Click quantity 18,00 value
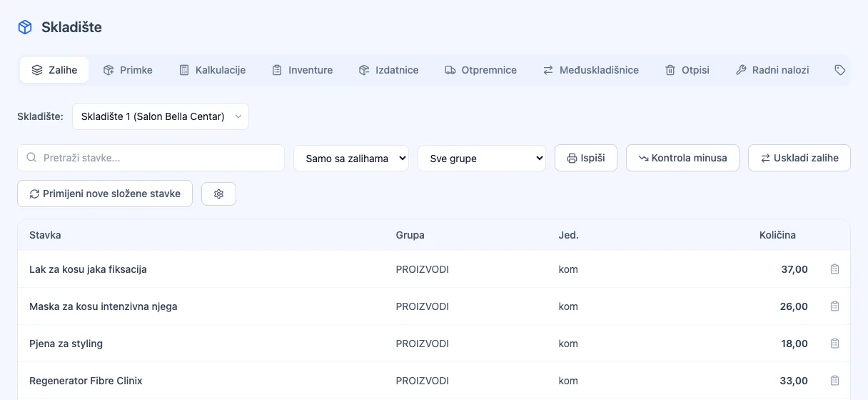Image resolution: width=868 pixels, height=400 pixels. [x=794, y=344]
